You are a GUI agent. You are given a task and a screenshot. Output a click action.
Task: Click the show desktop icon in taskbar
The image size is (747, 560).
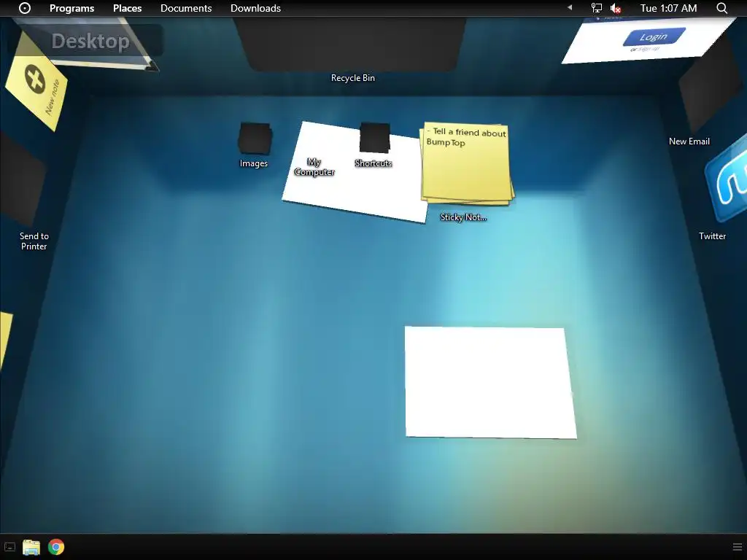pyautogui.click(x=9, y=547)
